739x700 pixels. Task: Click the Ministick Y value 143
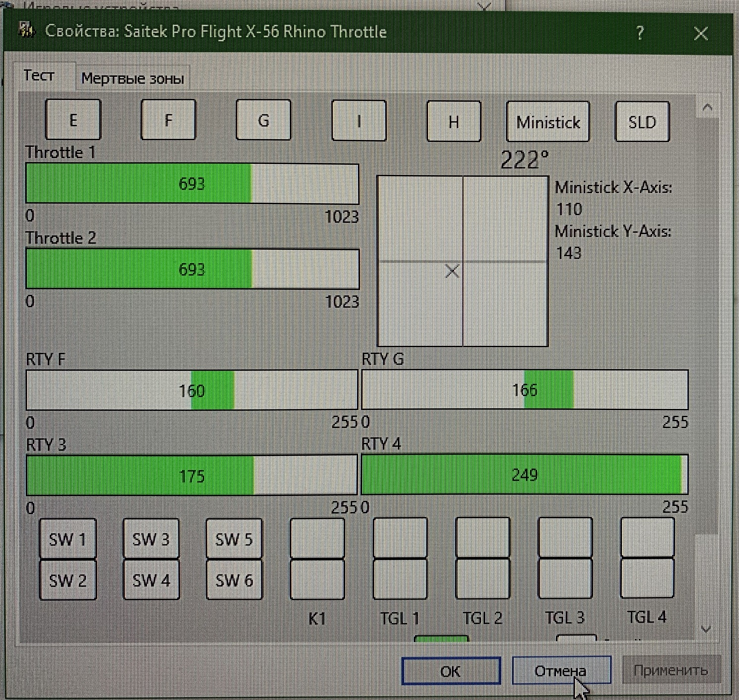(x=568, y=253)
